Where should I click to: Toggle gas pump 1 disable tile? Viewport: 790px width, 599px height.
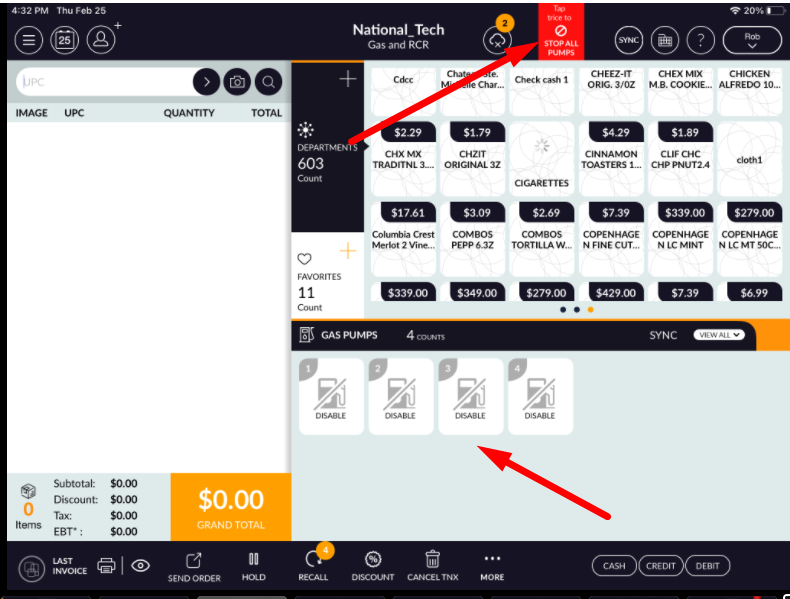click(x=331, y=397)
